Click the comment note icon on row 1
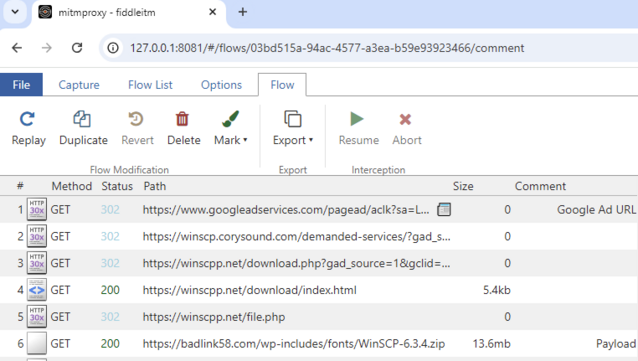Screen dimensions: 638x361 [x=444, y=210]
